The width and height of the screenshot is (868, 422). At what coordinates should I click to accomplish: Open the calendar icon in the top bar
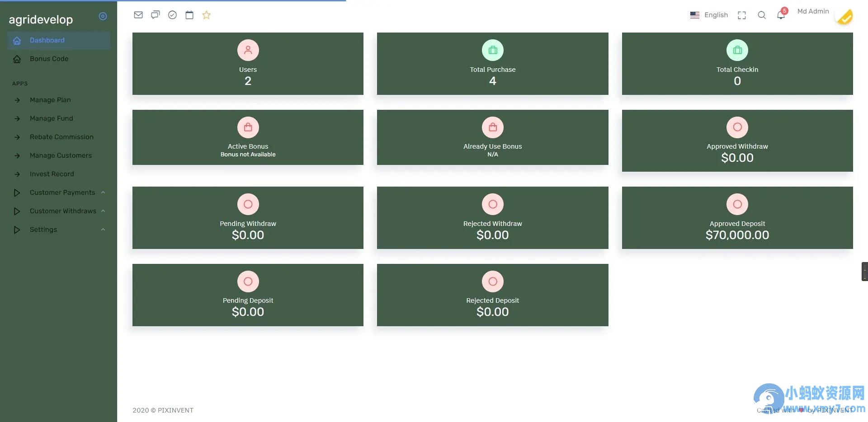click(189, 15)
